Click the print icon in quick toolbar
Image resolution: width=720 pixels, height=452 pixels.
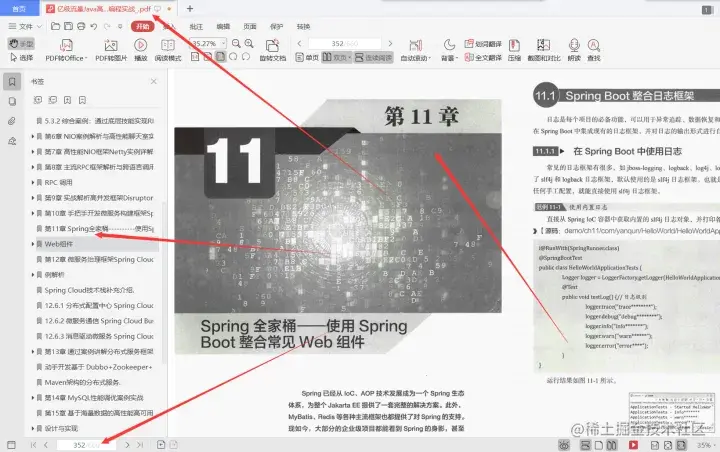81,27
